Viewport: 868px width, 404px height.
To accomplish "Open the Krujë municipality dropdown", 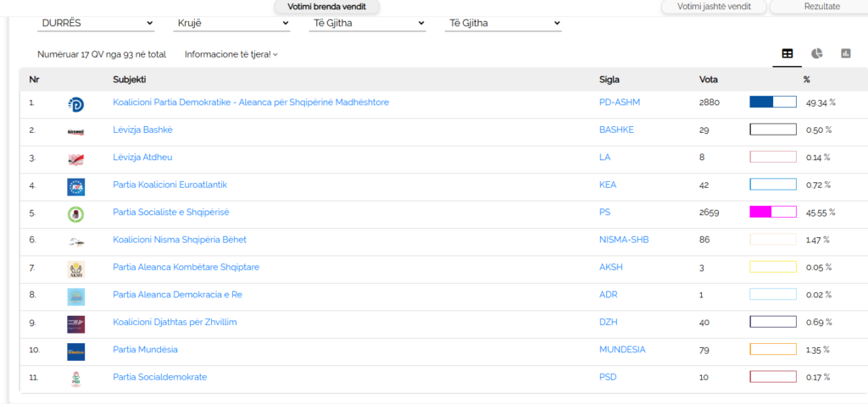I will [x=231, y=23].
